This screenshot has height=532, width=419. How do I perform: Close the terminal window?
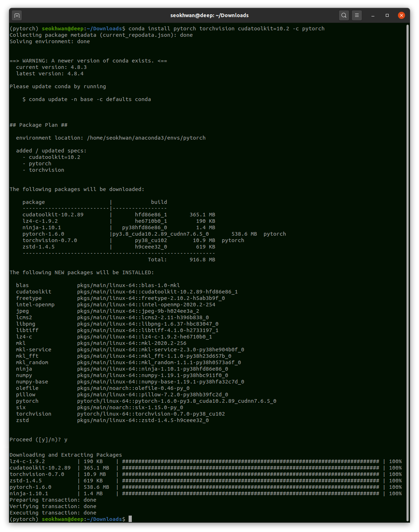pos(401,15)
